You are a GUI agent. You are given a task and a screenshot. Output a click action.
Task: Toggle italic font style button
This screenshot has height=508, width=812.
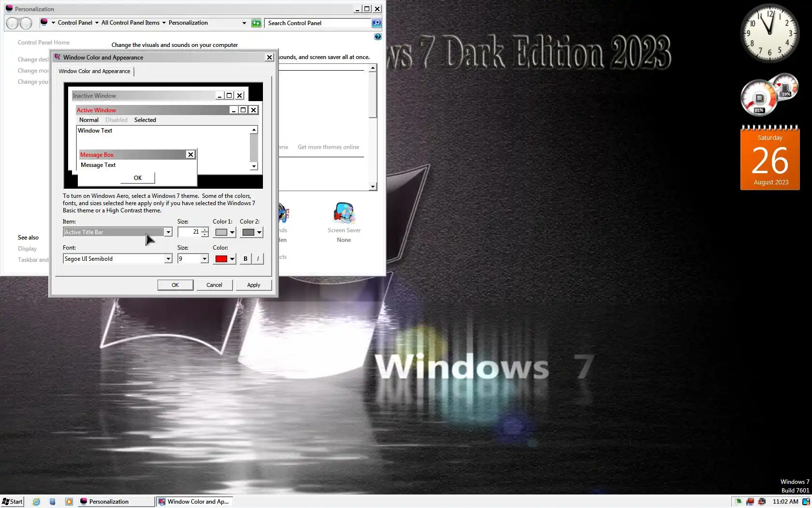point(258,259)
